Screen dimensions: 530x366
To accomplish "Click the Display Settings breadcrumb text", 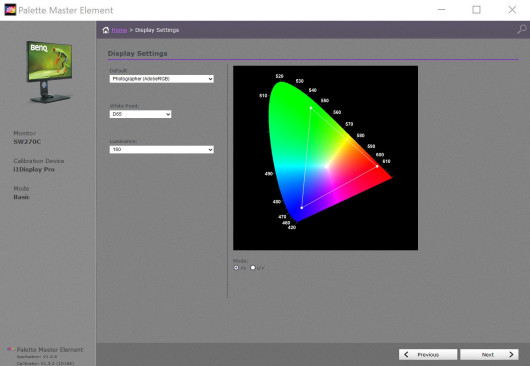I will coord(157,30).
